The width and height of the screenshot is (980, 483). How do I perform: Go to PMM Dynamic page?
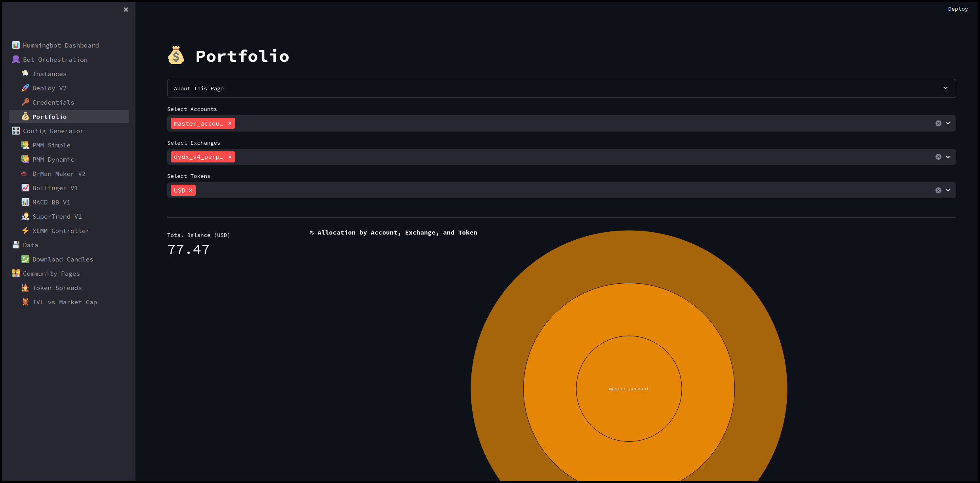click(53, 159)
